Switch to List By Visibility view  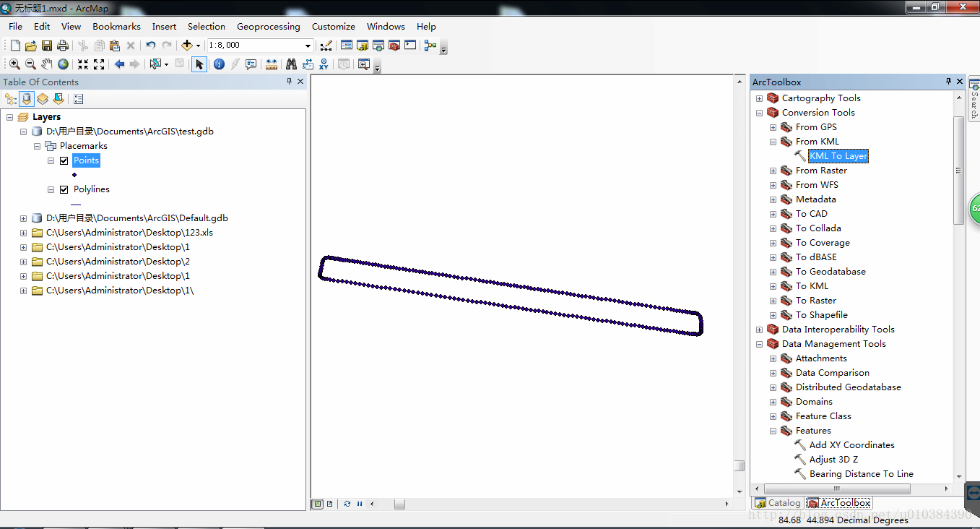43,99
